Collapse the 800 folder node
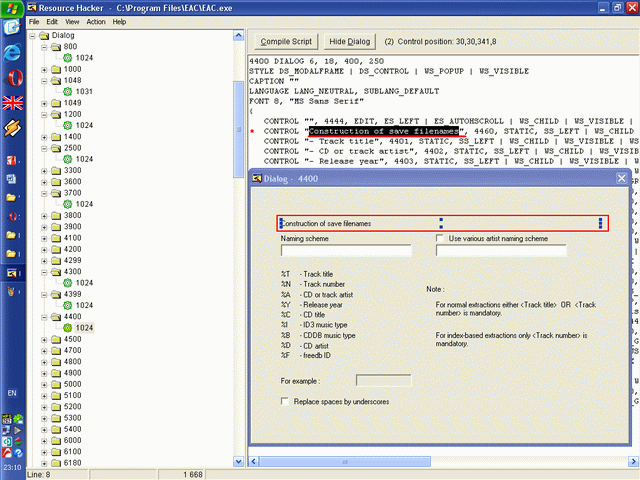This screenshot has width=640, height=480. tap(44, 47)
